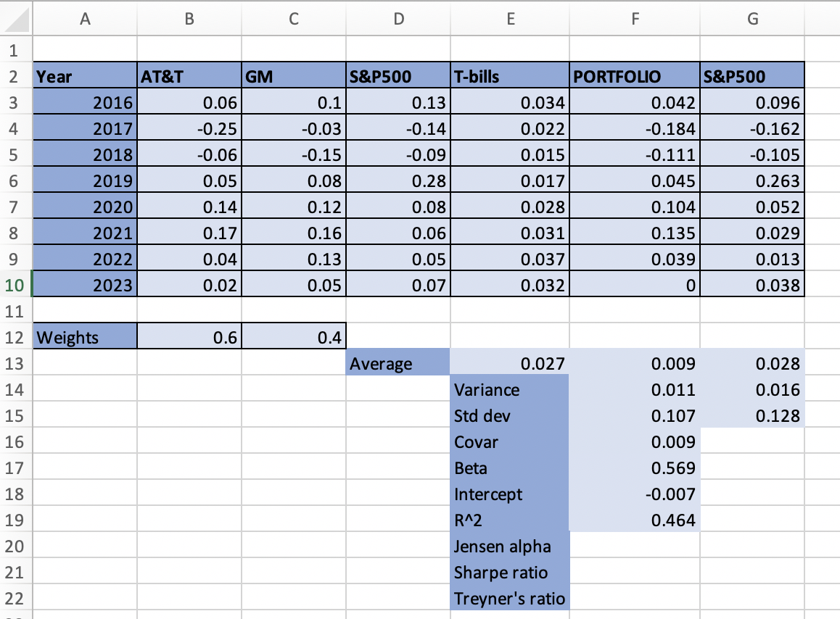Select the T-bills header cell
This screenshot has height=619, width=840.
point(510,75)
